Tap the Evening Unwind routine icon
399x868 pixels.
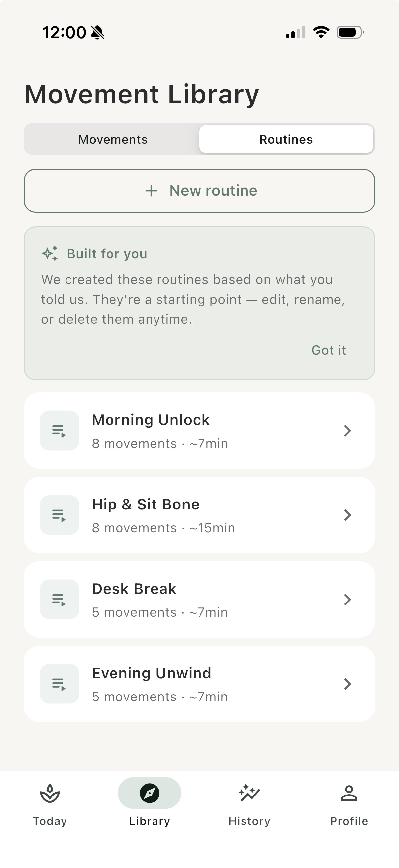tap(59, 684)
